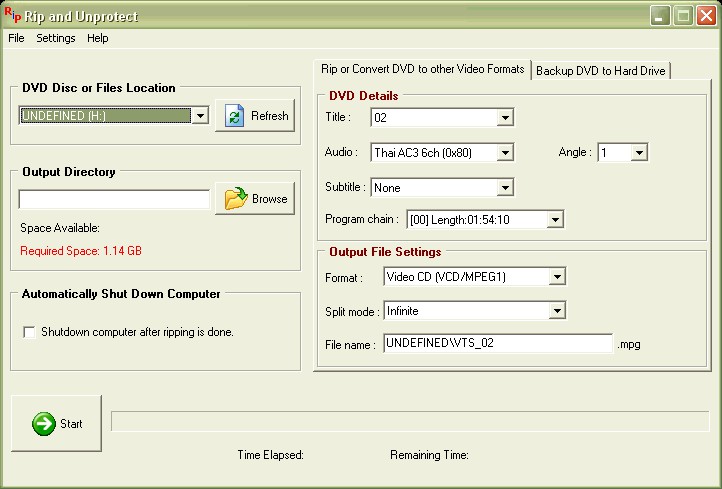This screenshot has width=722, height=489.
Task: Select Rip or Convert DVD tab
Action: pos(421,69)
